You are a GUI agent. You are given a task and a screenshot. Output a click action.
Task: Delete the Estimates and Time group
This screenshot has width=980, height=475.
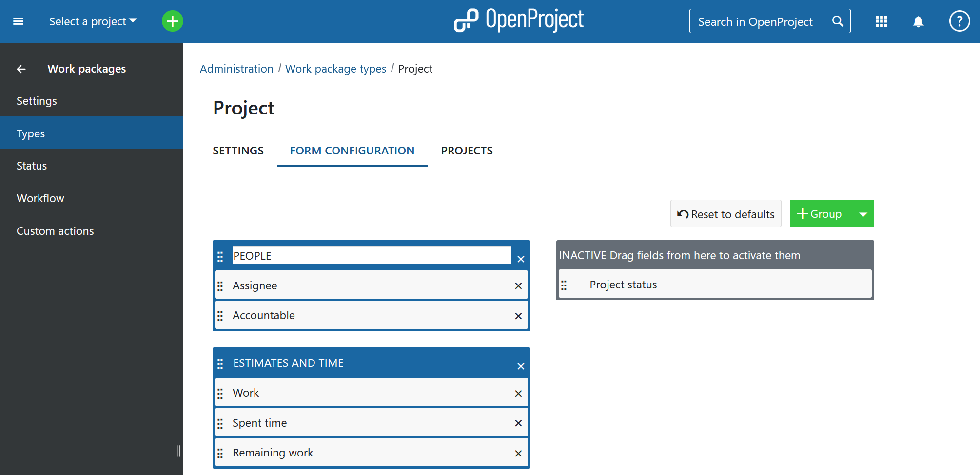click(x=521, y=366)
